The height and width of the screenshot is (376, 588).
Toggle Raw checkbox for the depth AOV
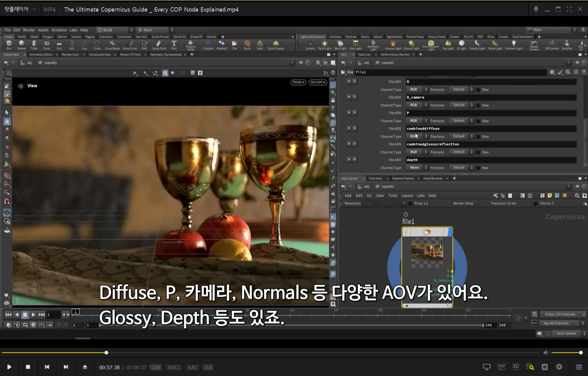coord(478,168)
